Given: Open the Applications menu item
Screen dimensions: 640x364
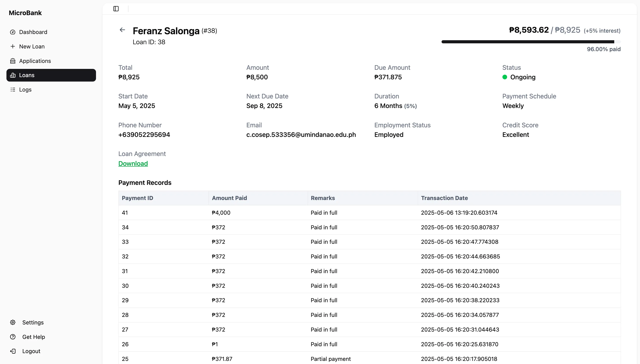Looking at the screenshot, I should (35, 61).
